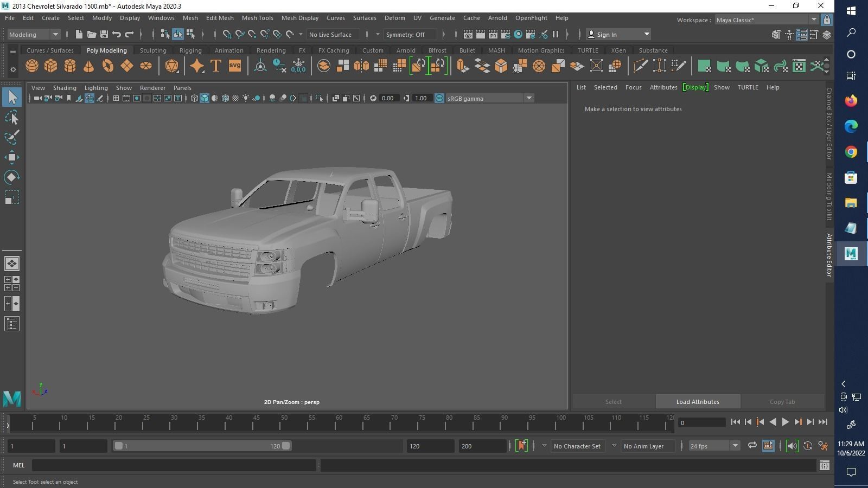The width and height of the screenshot is (868, 488).
Task: Open the Channel Box / Layer Editor side tab
Action: pyautogui.click(x=829, y=123)
